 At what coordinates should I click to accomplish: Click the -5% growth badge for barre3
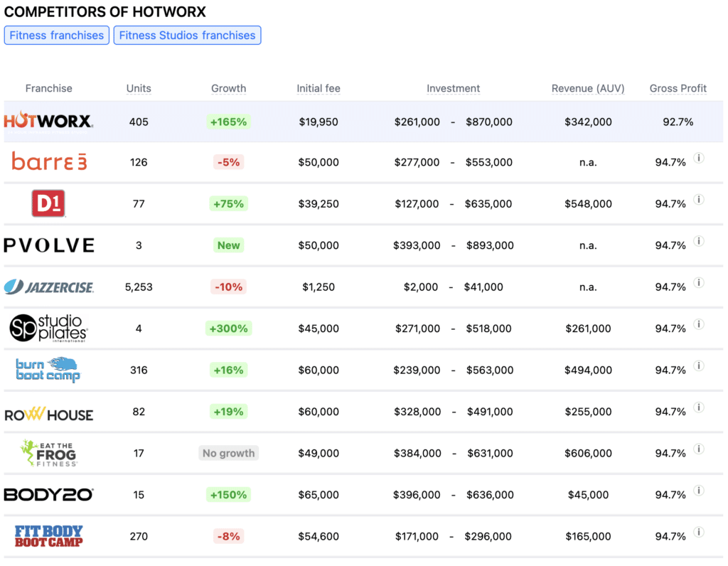(x=228, y=162)
